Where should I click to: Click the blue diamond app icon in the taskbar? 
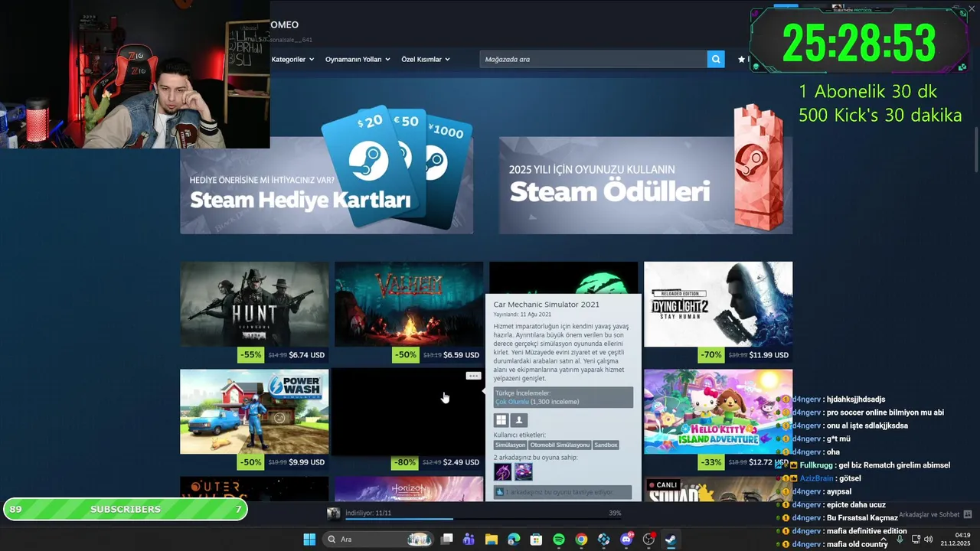coord(604,540)
